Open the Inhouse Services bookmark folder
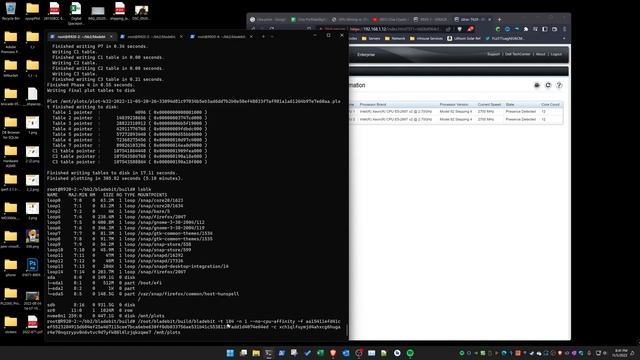The image size is (640, 360). 426,38
